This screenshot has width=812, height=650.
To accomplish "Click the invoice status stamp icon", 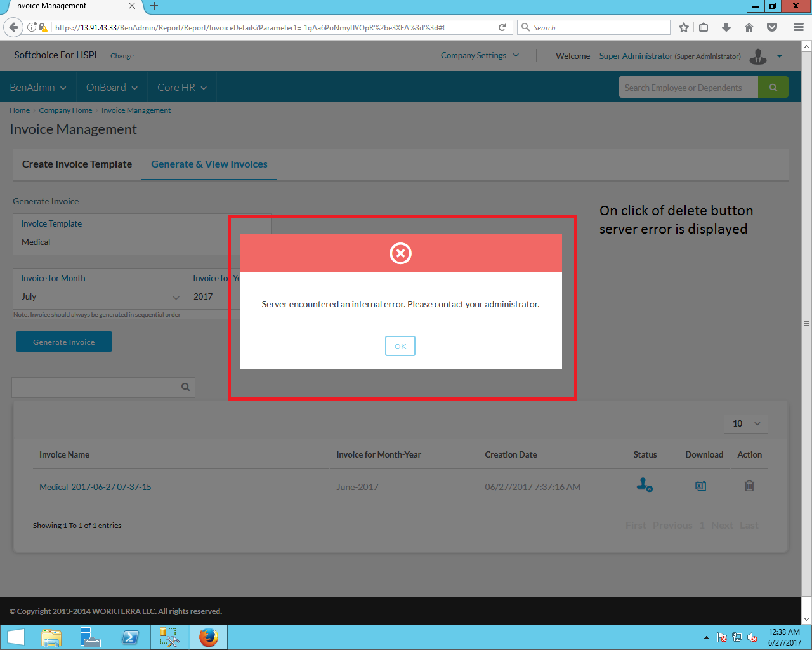I will [645, 485].
